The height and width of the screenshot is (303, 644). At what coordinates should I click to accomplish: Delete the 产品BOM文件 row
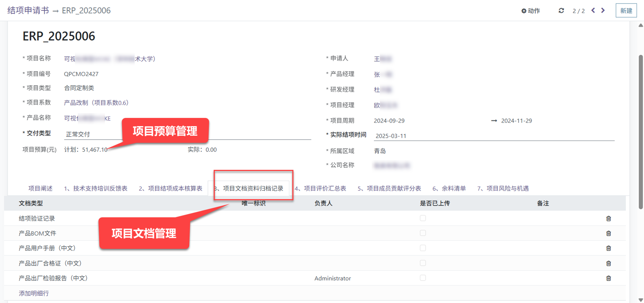click(609, 233)
